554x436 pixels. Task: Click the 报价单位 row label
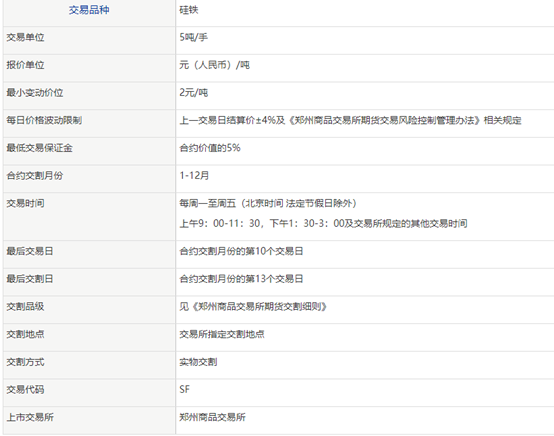click(25, 65)
